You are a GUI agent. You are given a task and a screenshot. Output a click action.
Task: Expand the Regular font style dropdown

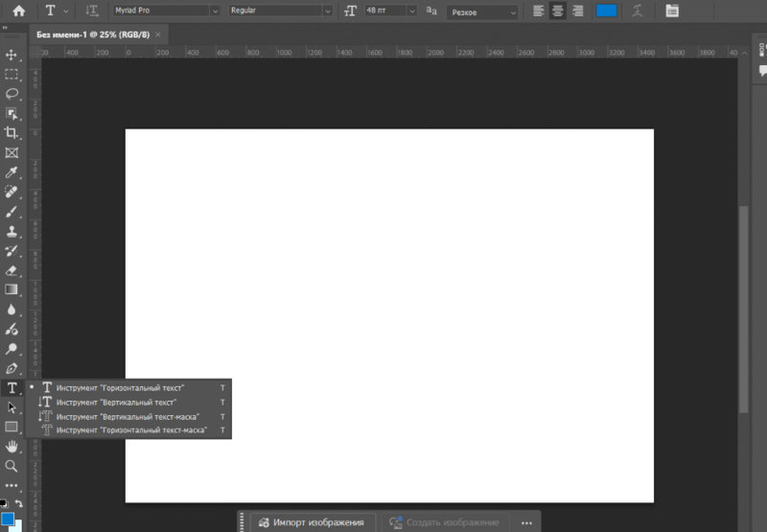tap(279, 12)
